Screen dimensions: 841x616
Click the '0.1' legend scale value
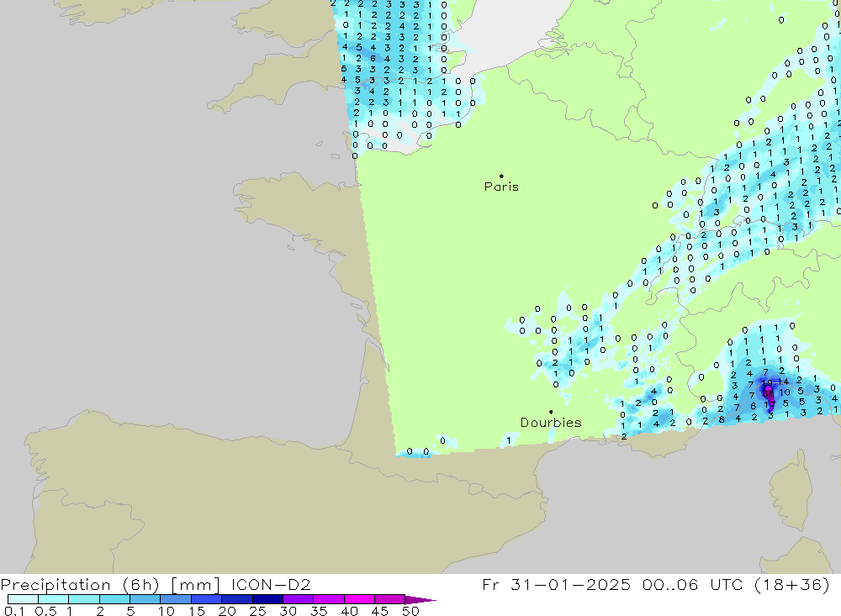14,611
